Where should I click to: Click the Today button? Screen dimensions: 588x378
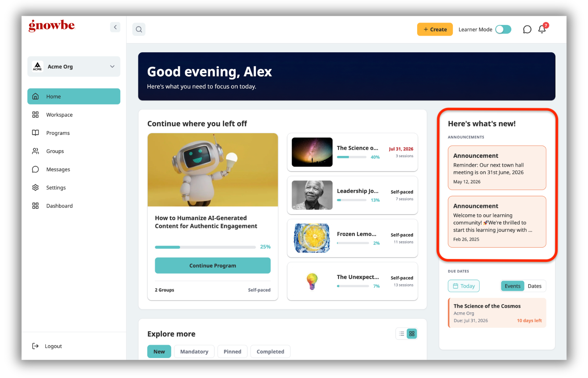tap(463, 286)
